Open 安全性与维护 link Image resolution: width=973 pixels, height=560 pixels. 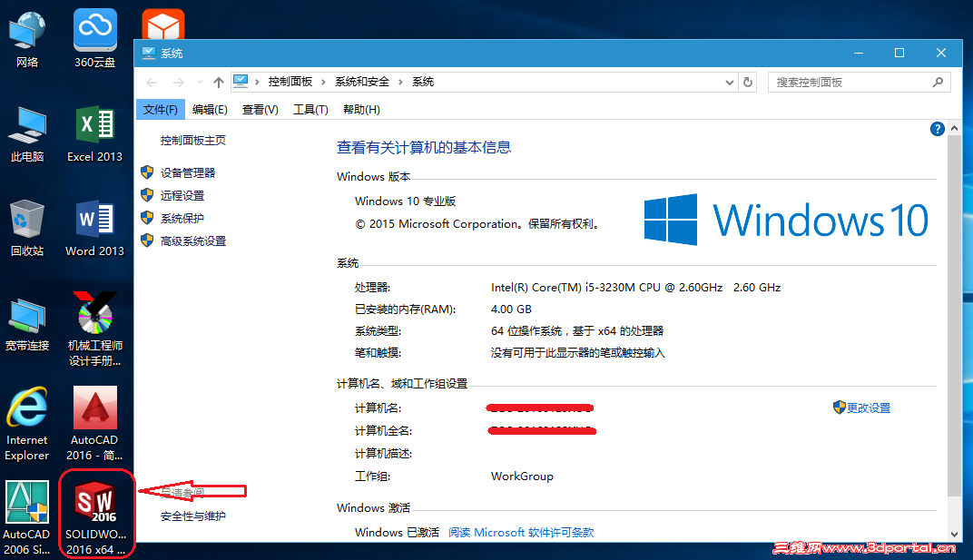(193, 516)
